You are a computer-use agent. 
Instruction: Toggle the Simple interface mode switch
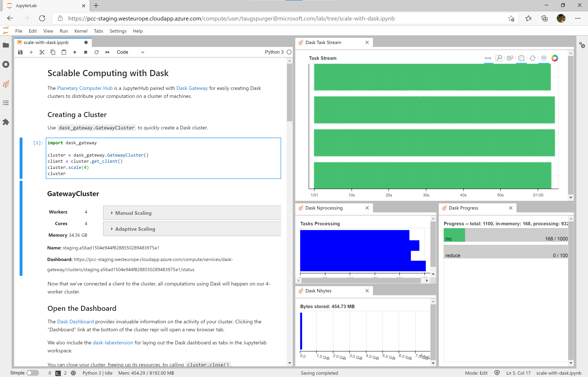click(33, 373)
